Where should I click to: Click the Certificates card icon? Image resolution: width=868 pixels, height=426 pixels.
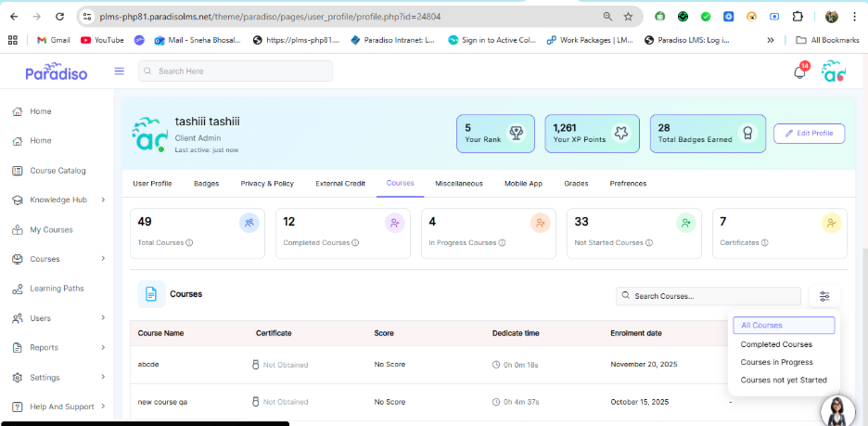click(x=831, y=223)
